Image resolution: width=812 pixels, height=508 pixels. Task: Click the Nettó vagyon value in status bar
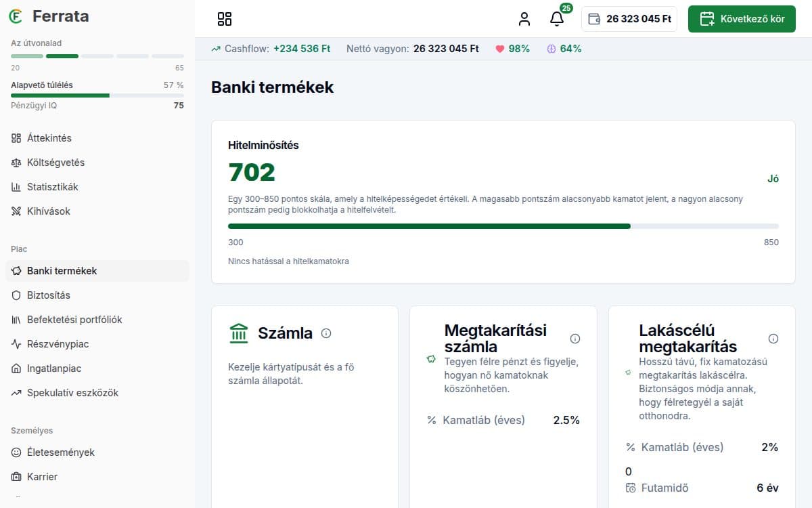click(446, 49)
